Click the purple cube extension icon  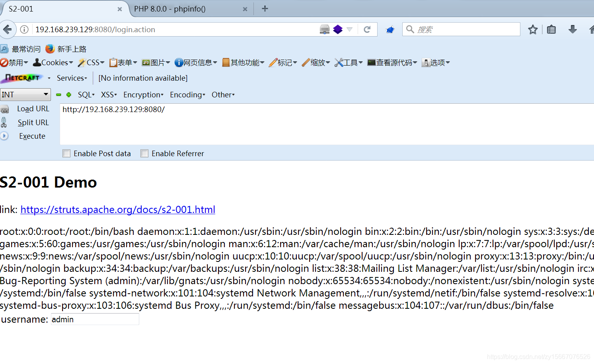click(338, 29)
